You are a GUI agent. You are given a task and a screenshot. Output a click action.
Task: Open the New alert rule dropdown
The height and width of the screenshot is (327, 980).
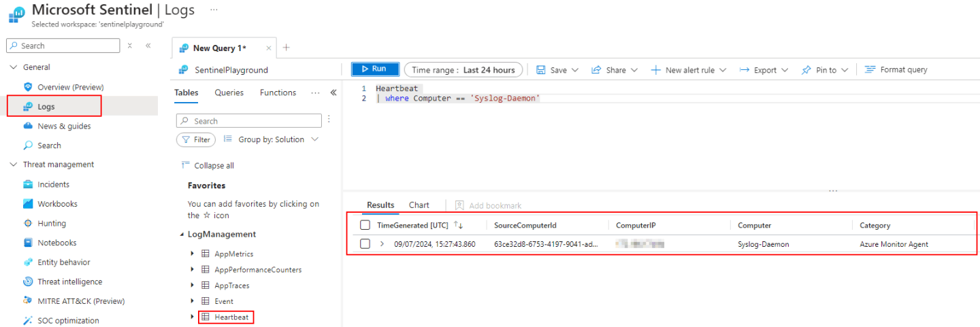[x=689, y=70]
